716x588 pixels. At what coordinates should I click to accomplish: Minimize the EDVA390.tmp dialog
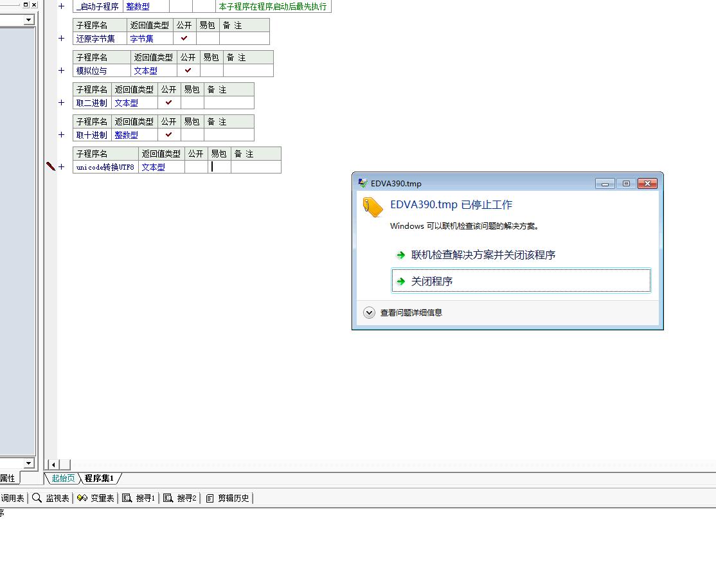coord(605,184)
